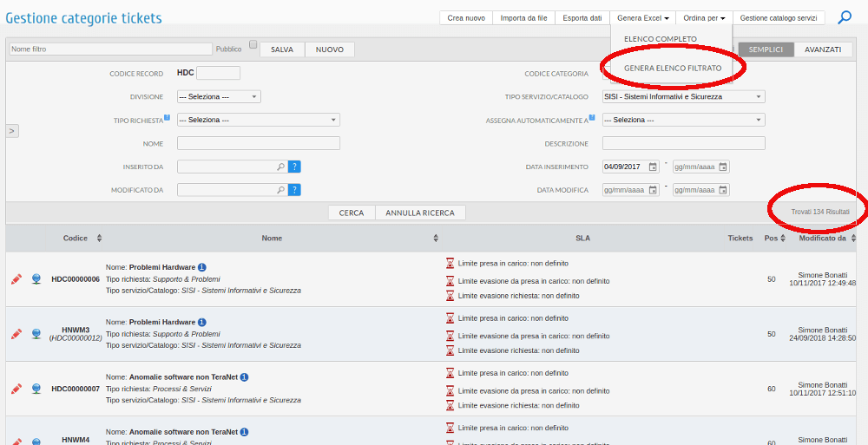Click the HDC00000006 code cell
The height and width of the screenshot is (445, 868).
click(76, 279)
